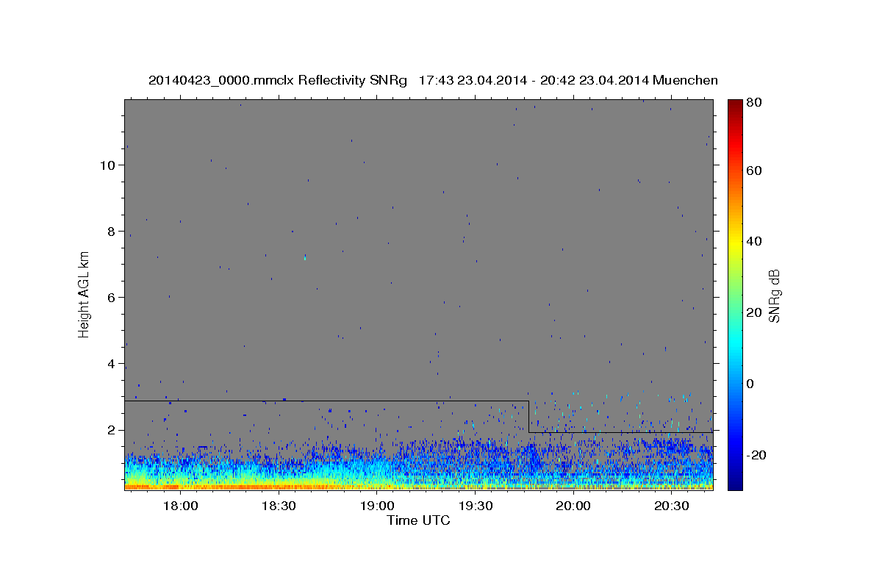Screen dimensions: 882x588
Task: Select the 'Time UTC' x-axis label
Action: tap(418, 520)
